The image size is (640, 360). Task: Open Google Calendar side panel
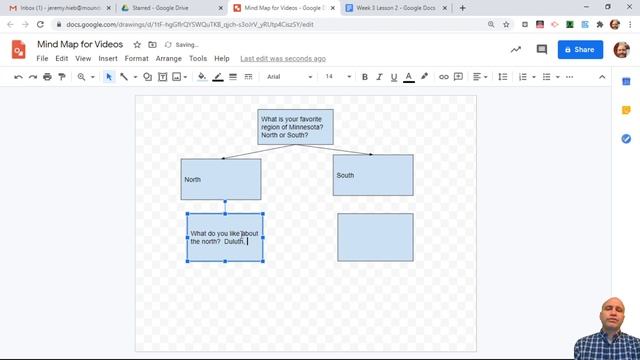[x=626, y=82]
